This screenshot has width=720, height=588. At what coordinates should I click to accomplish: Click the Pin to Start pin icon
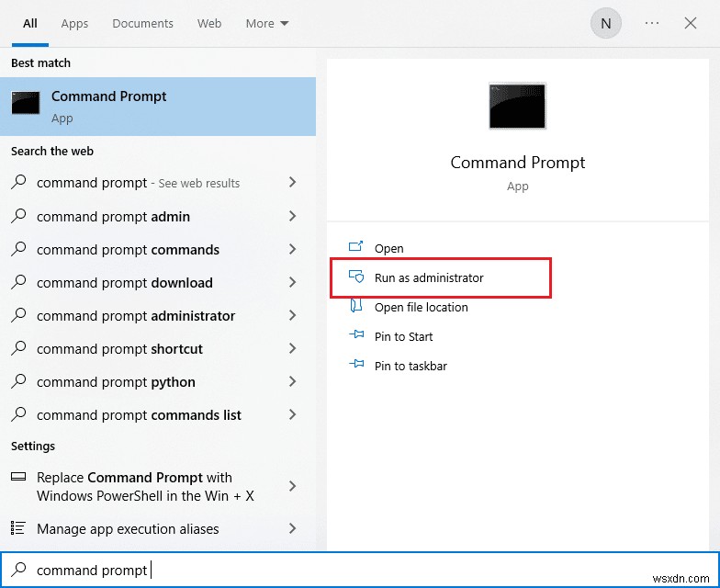[x=357, y=336]
